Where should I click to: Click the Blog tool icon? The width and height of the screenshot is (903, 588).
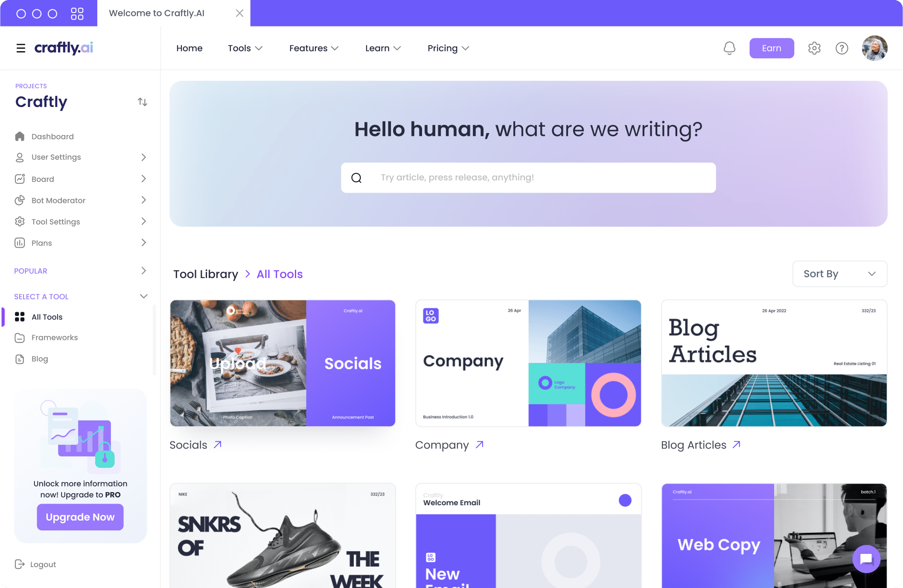click(x=20, y=358)
